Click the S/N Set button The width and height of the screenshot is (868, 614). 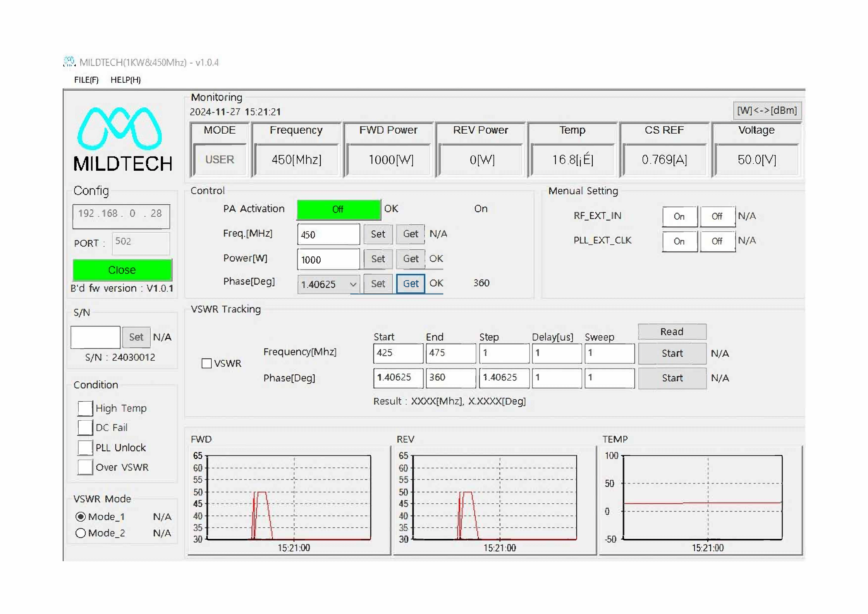pos(136,337)
